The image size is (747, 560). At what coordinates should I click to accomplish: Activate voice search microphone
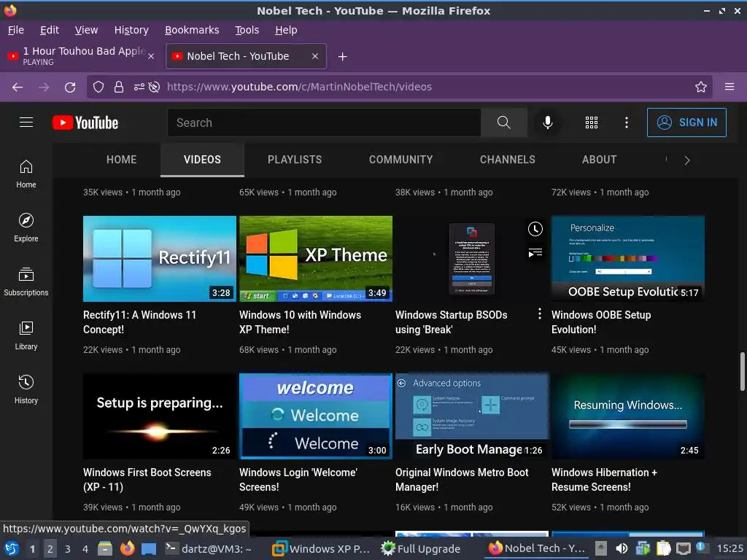coord(548,122)
